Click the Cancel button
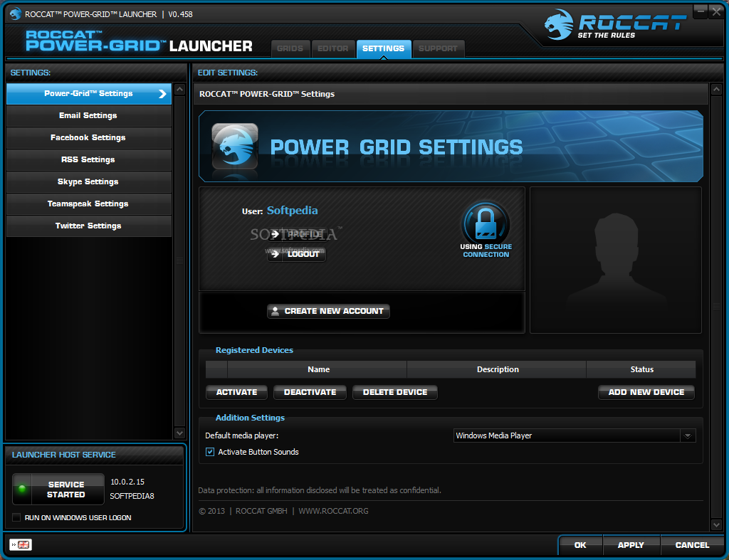Screen dimensions: 729x560 coord(692,545)
